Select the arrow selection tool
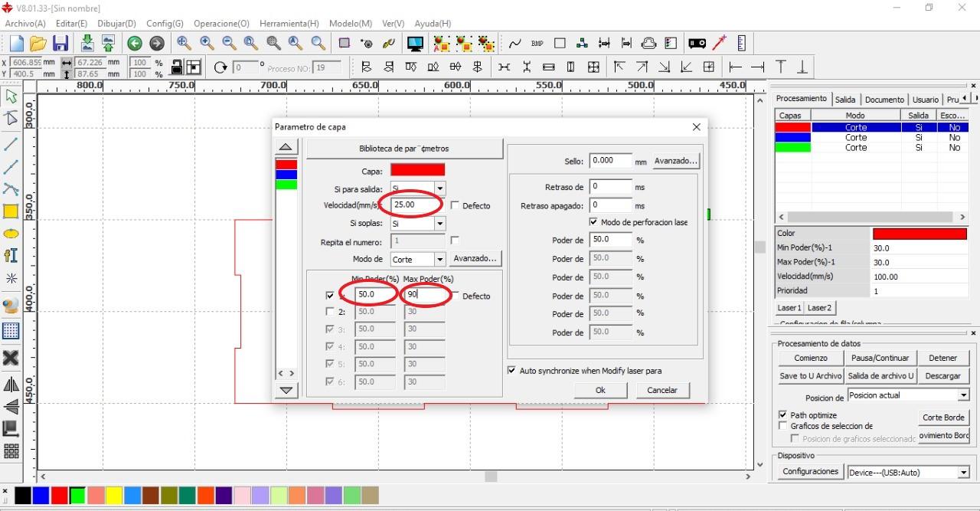The height and width of the screenshot is (511, 980). click(11, 97)
